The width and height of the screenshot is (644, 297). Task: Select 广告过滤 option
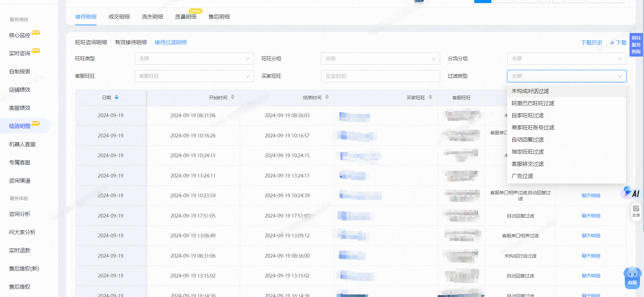click(x=567, y=176)
